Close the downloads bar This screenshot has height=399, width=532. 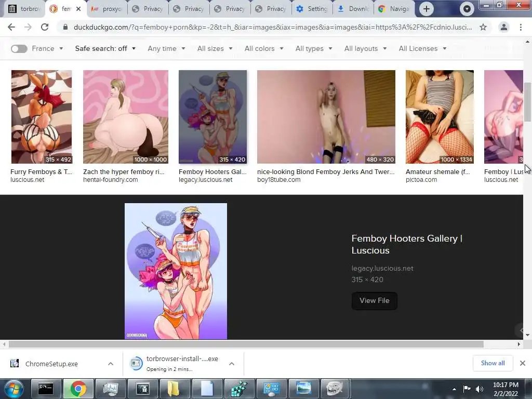tap(523, 363)
